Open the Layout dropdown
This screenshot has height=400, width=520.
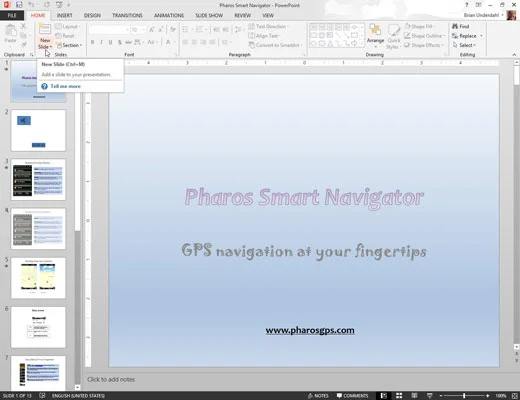68,26
